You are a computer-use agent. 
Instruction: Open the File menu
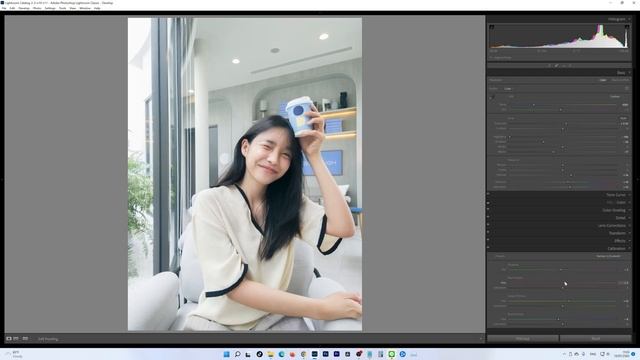click(4, 8)
